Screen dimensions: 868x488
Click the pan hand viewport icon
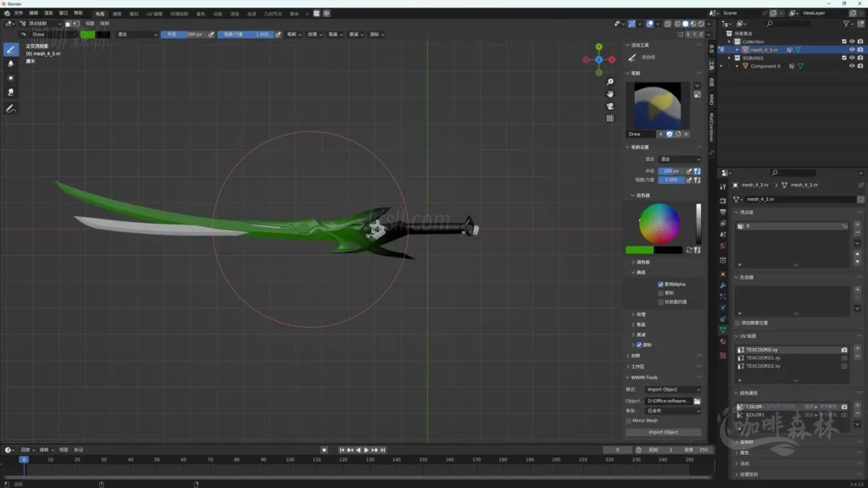[609, 94]
